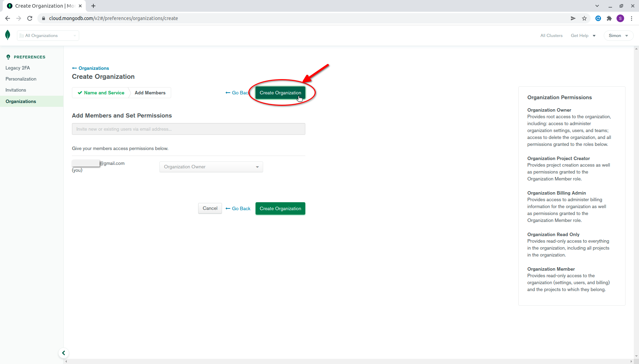The image size is (639, 364).
Task: View site info via lock icon
Action: pyautogui.click(x=44, y=18)
